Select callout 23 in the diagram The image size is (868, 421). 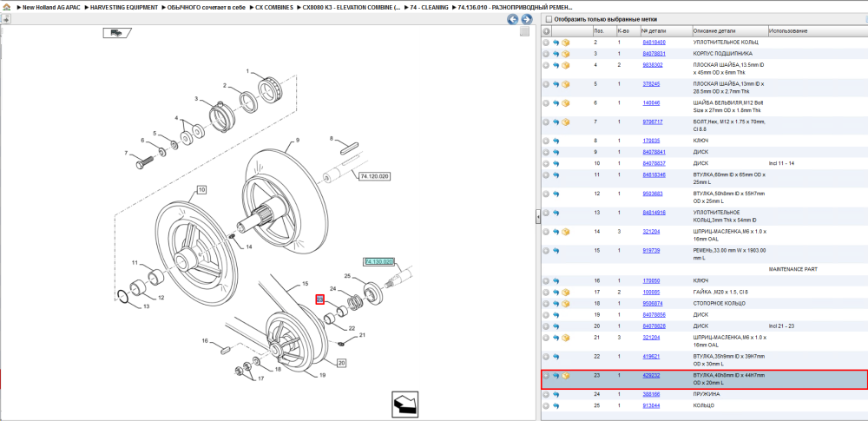pos(319,299)
